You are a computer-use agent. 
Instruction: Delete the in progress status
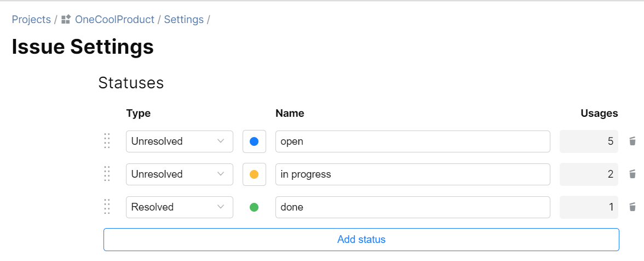633,174
